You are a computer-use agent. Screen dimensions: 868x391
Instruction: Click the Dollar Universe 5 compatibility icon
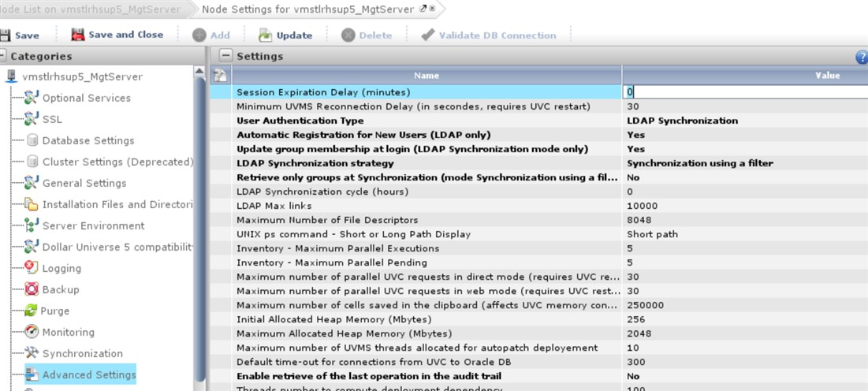[31, 247]
